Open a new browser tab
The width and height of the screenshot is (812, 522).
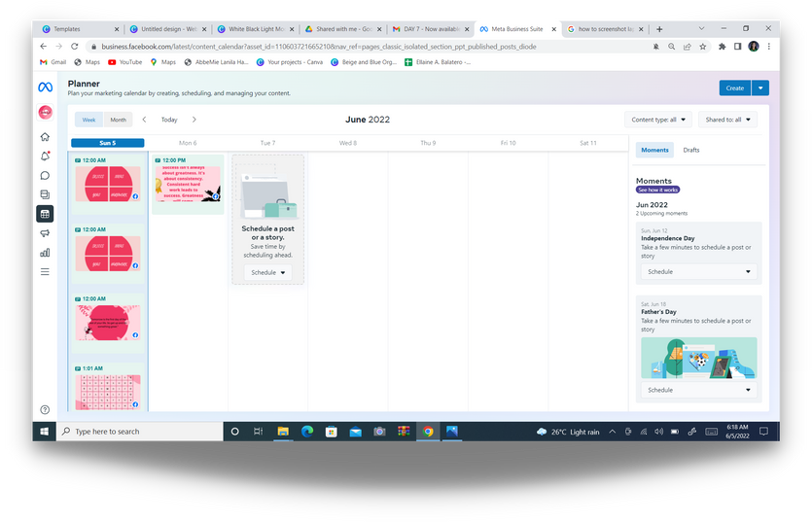(659, 29)
